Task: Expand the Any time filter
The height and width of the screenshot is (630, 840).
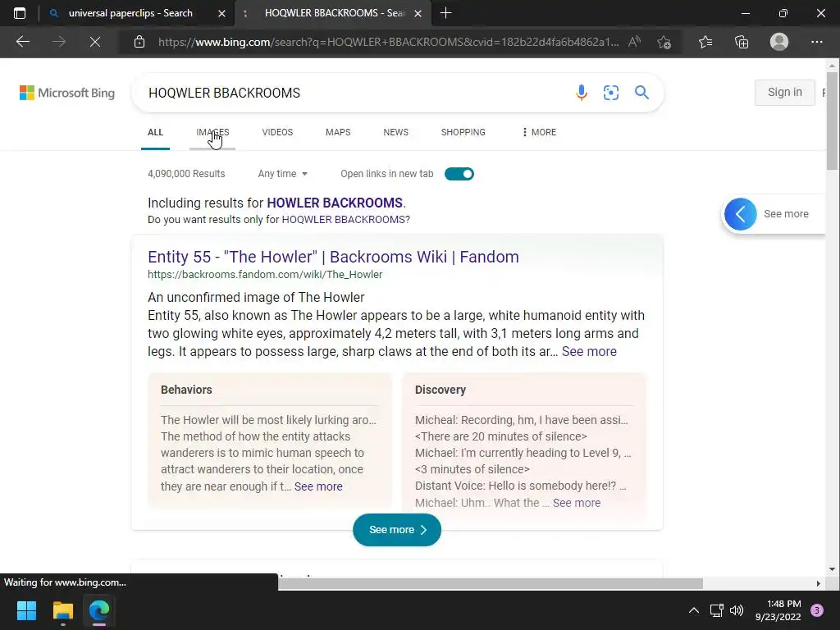Action: tap(282, 174)
